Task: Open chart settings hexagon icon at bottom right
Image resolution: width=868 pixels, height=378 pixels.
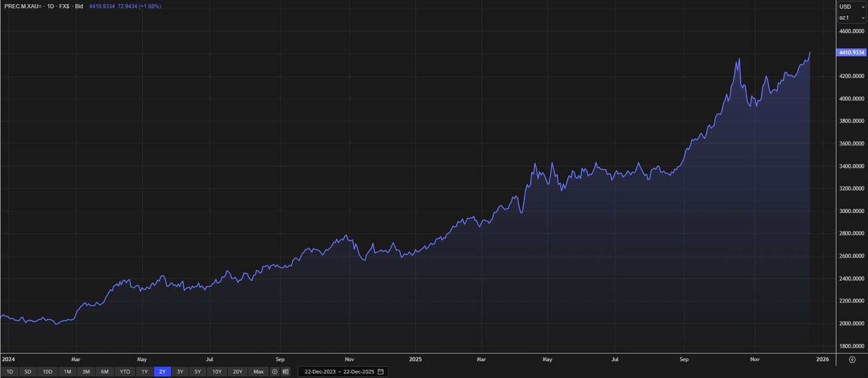Action: pyautogui.click(x=852, y=360)
